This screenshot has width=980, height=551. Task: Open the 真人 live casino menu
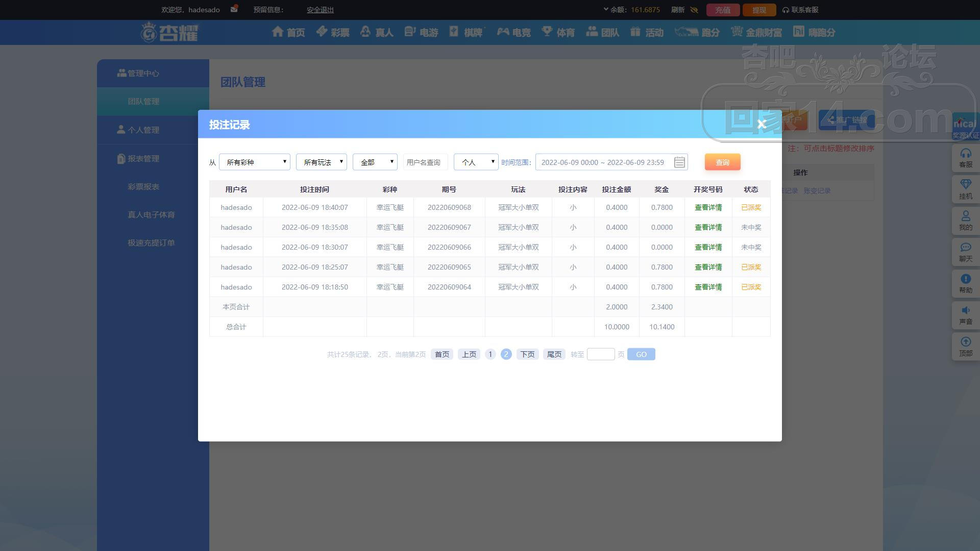(x=377, y=32)
